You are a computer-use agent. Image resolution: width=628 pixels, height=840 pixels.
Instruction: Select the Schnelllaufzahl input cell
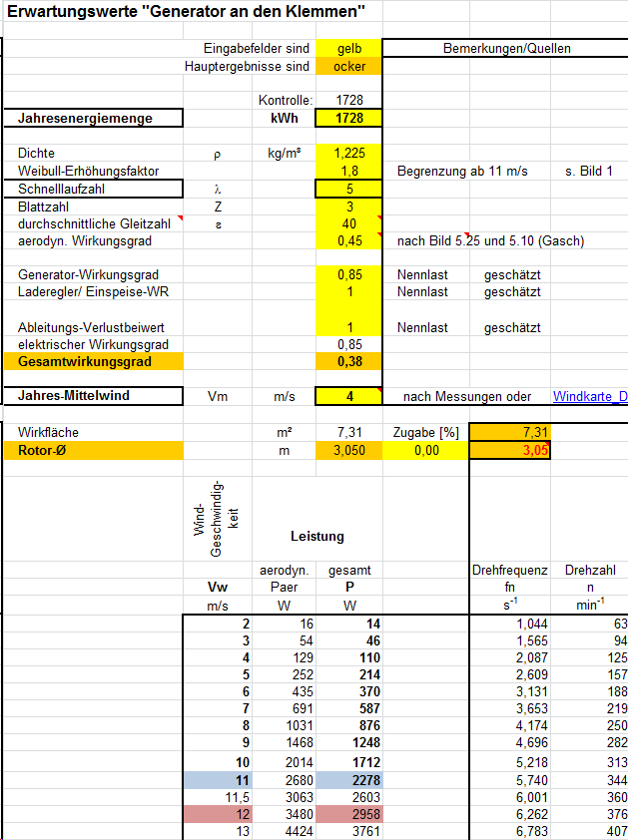point(348,189)
